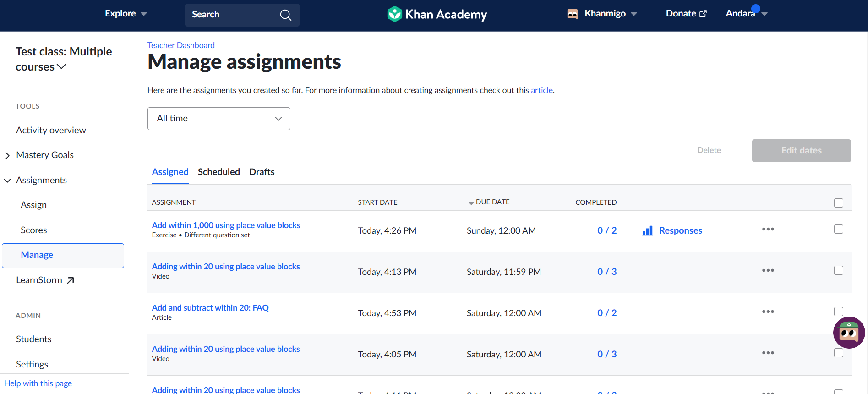Click the Edit dates button

801,151
